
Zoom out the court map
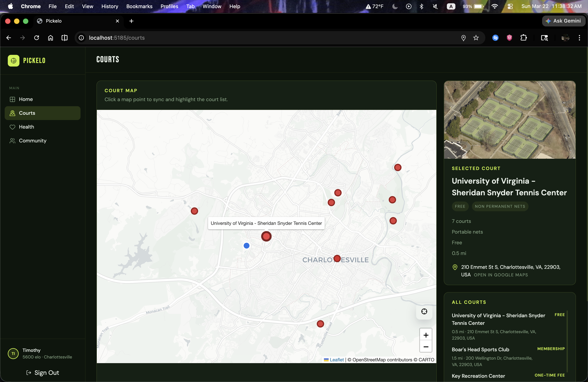pos(425,347)
